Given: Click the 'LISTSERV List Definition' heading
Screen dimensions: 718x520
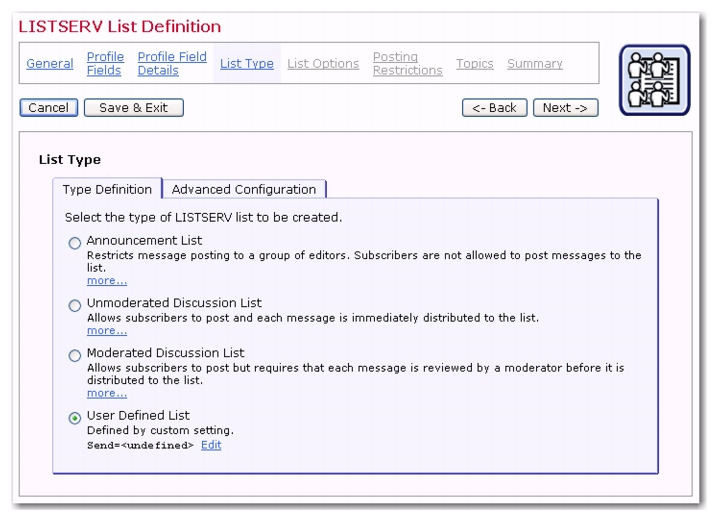Looking at the screenshot, I should [120, 27].
